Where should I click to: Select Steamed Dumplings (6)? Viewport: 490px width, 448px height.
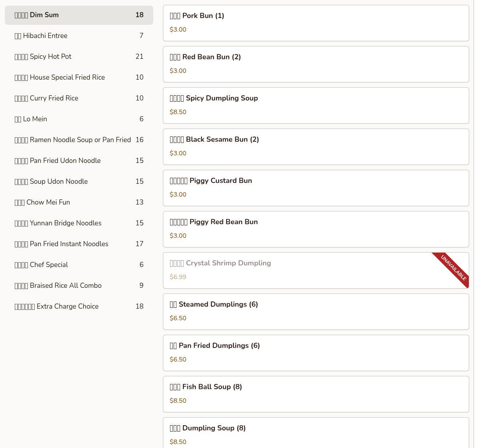point(315,311)
